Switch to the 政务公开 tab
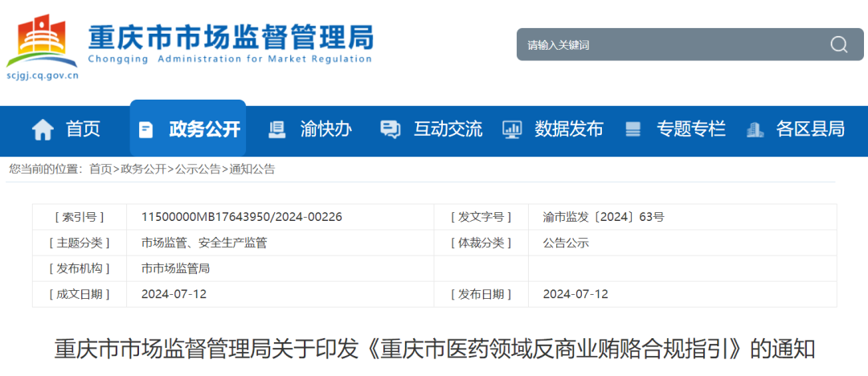 pos(204,129)
